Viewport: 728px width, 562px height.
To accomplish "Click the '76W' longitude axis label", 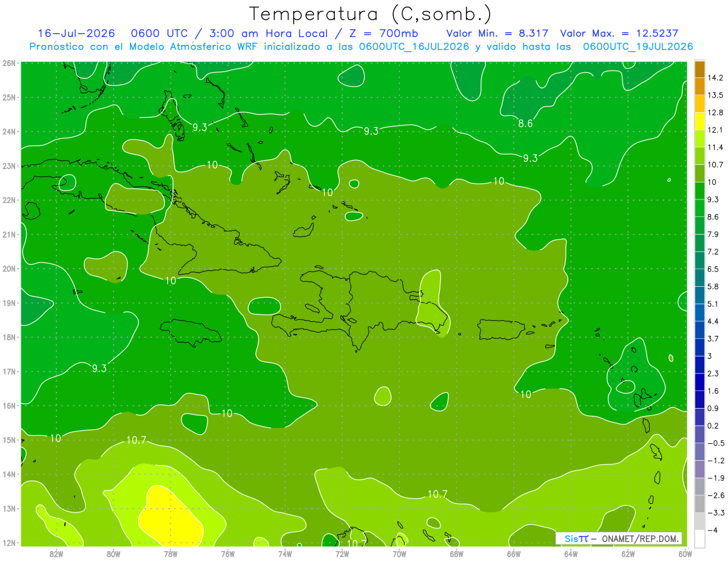I will [228, 554].
